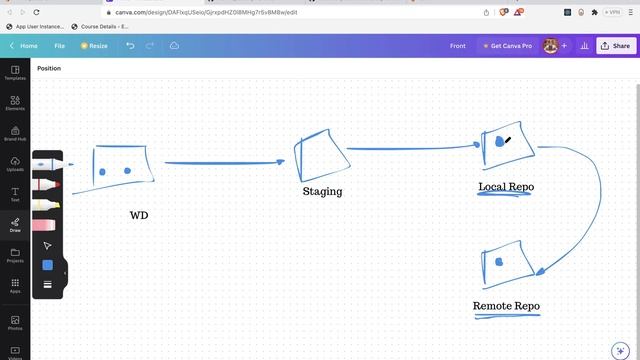Screen dimensions: 640x360
Task: Select the red marker drawing tool
Action: [47, 185]
